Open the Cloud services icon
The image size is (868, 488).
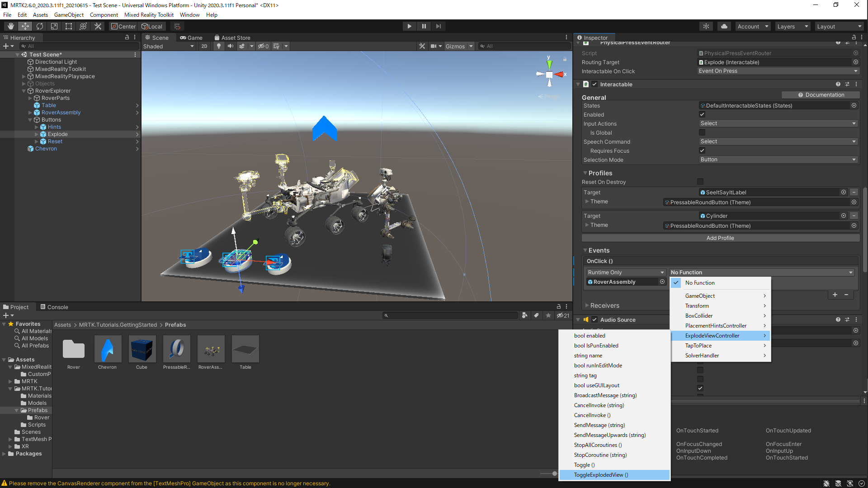724,26
